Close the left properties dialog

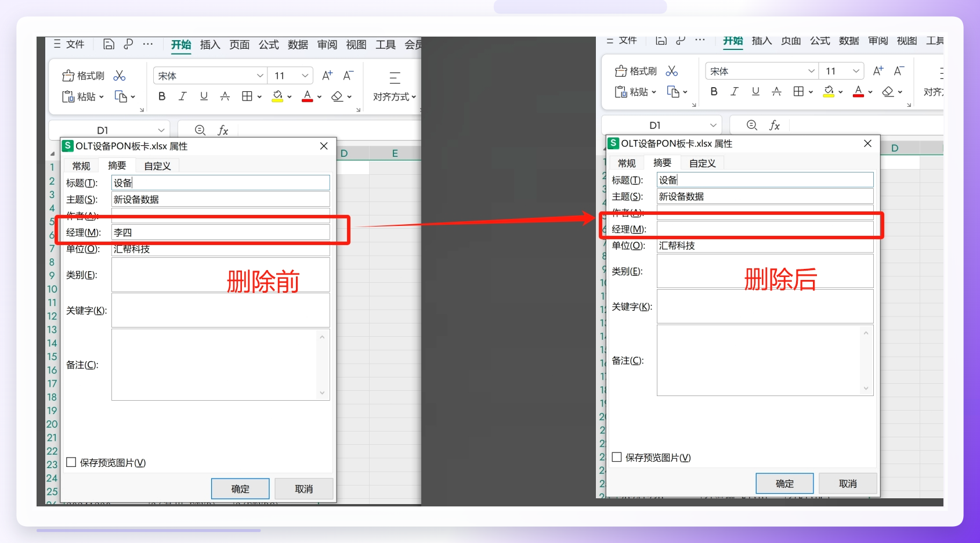[x=324, y=146]
